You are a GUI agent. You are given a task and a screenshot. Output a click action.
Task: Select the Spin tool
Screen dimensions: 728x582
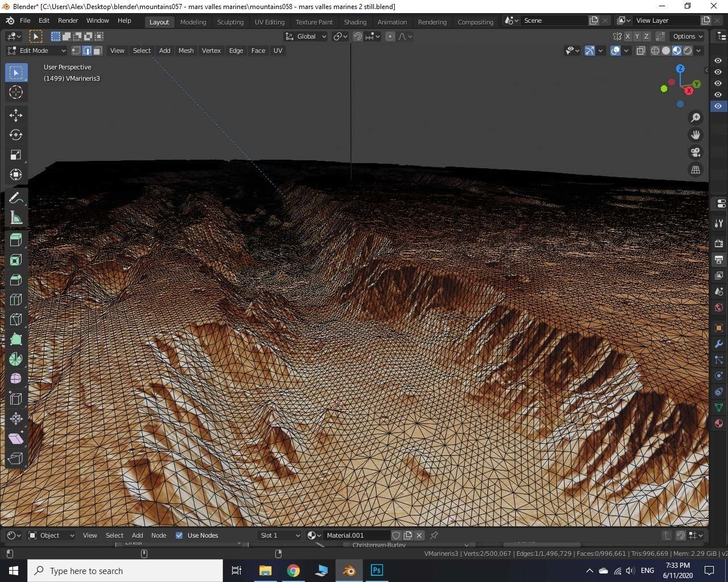tap(16, 359)
